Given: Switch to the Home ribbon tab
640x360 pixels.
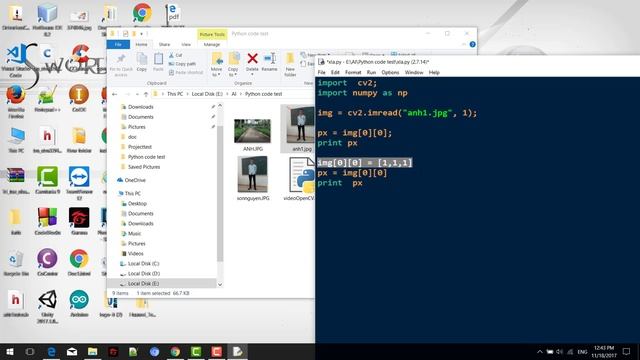Looking at the screenshot, I should (141, 44).
